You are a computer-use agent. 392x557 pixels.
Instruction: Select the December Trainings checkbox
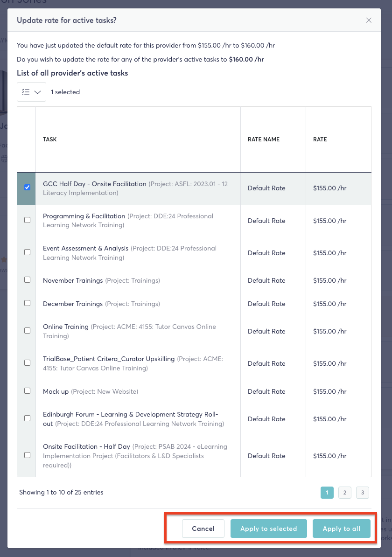(27, 303)
